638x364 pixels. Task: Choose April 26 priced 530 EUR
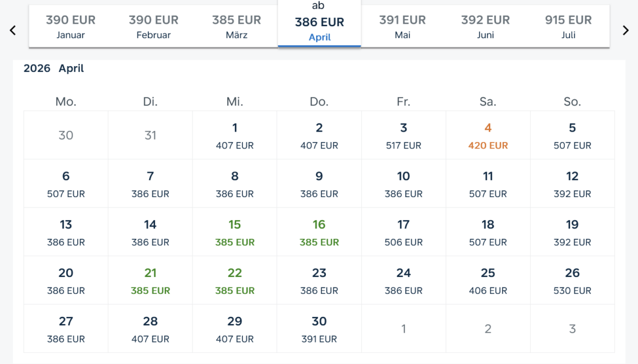coord(572,281)
